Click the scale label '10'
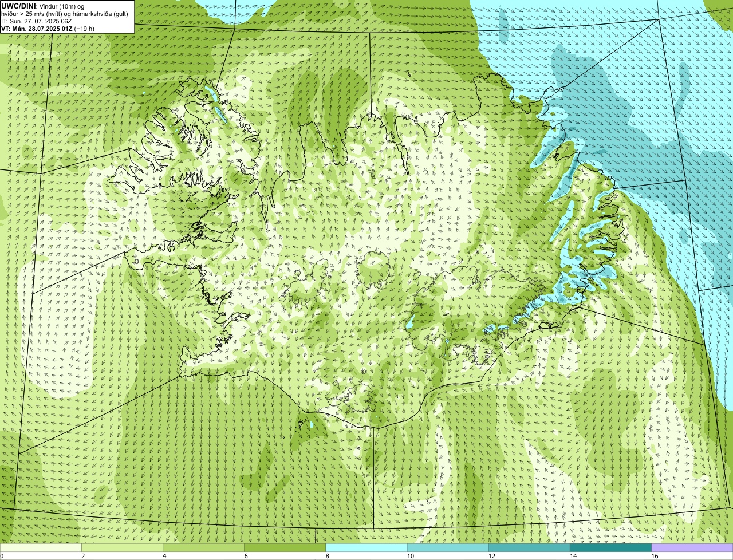Screen dimensions: 733x560 [411, 556]
